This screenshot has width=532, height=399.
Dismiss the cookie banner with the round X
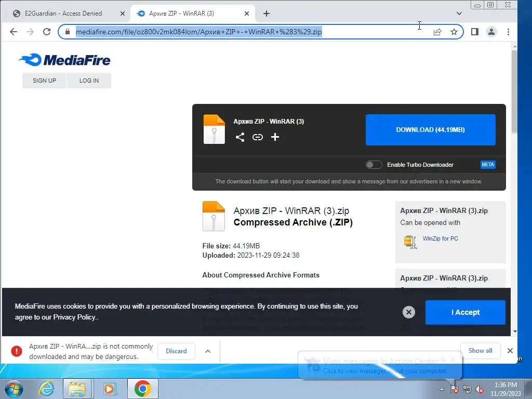click(409, 312)
